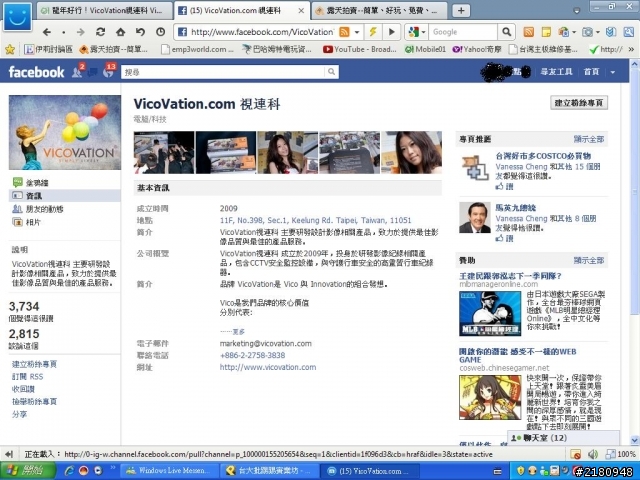Screen dimensions: 640x480
Task: Click the browser Back arrow button
Action: (47, 32)
